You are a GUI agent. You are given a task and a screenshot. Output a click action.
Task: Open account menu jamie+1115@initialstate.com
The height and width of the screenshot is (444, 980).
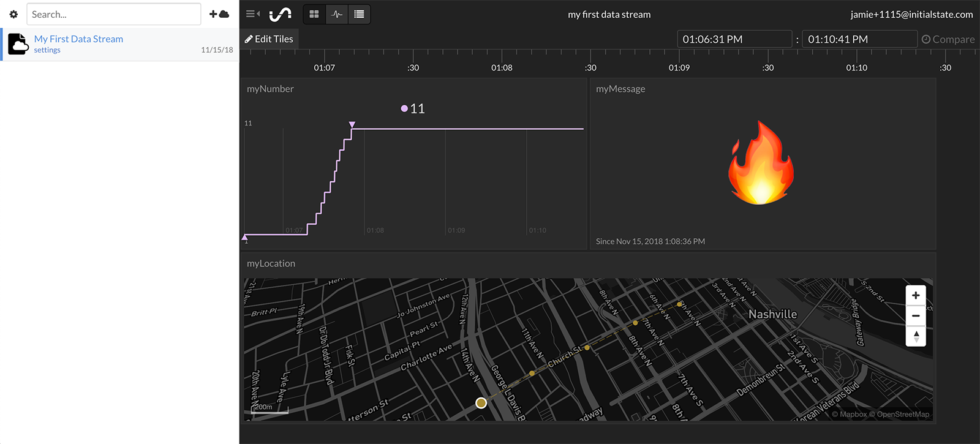coord(911,14)
